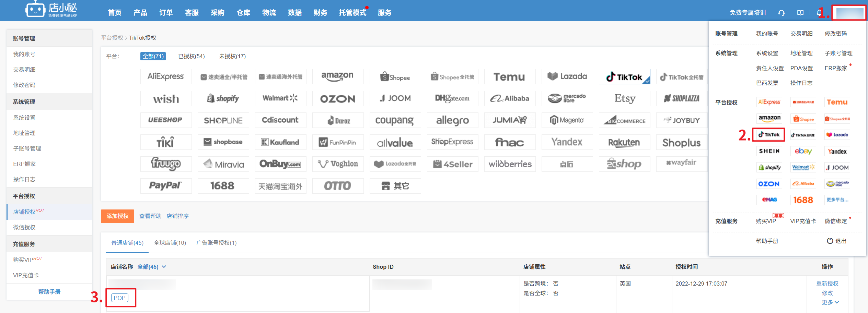Pick the SHOPLAZZA platform logo

pyautogui.click(x=682, y=99)
